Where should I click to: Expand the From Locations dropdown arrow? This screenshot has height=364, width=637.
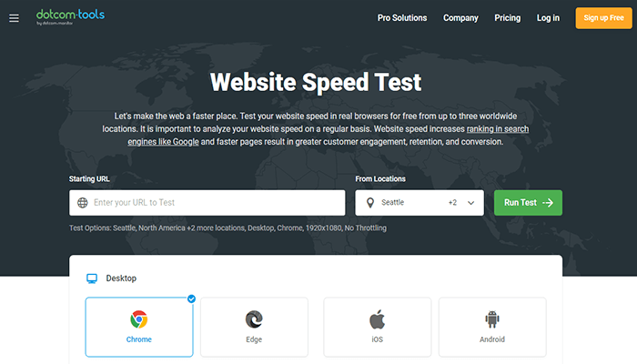[471, 203]
